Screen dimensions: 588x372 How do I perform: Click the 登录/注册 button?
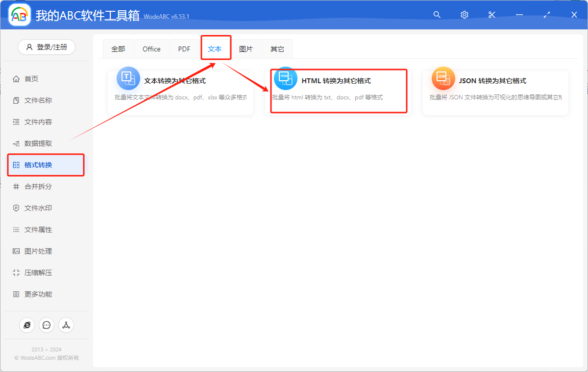click(x=46, y=46)
